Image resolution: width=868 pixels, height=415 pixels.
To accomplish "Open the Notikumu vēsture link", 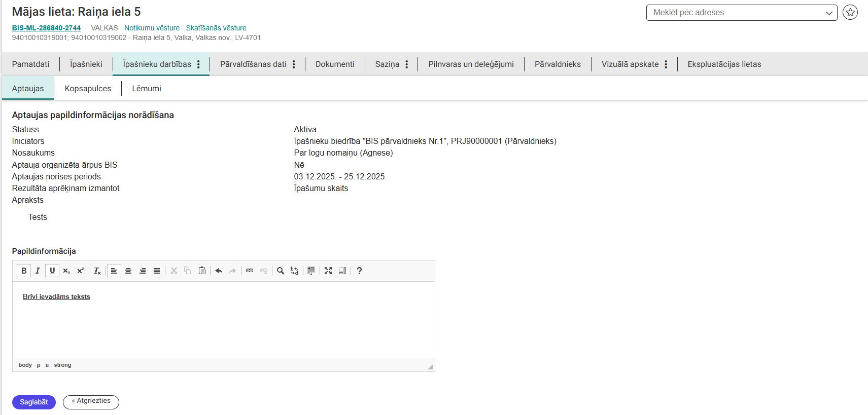I will pos(152,28).
